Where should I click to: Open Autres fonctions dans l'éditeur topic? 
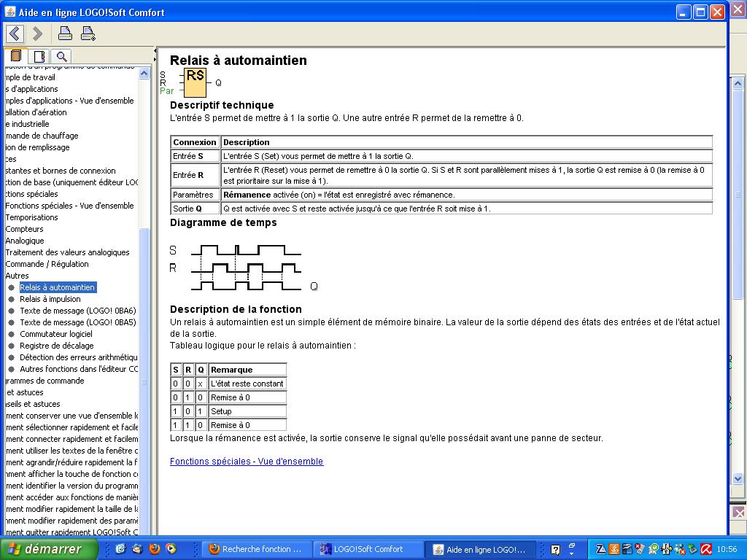79,369
